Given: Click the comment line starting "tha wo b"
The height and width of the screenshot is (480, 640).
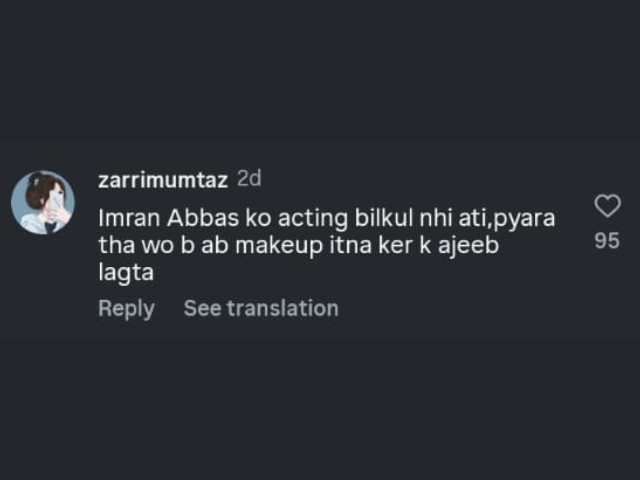Looking at the screenshot, I should 298,243.
